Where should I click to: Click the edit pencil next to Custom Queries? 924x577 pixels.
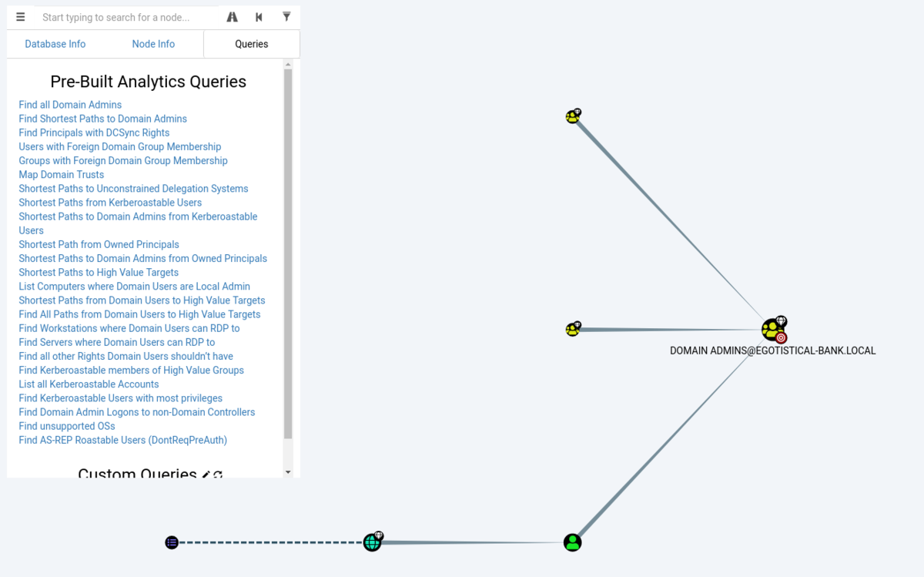(206, 475)
